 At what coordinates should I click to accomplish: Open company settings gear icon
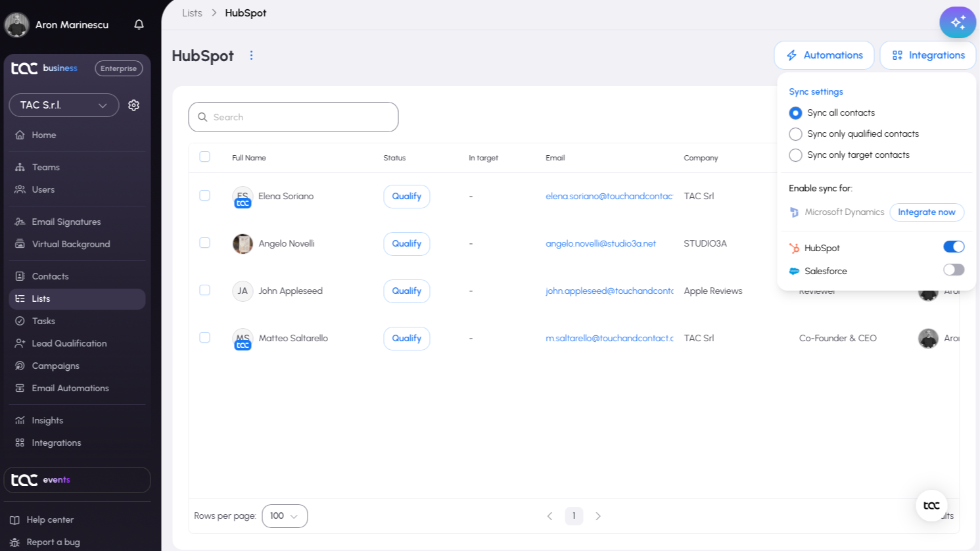(x=133, y=105)
